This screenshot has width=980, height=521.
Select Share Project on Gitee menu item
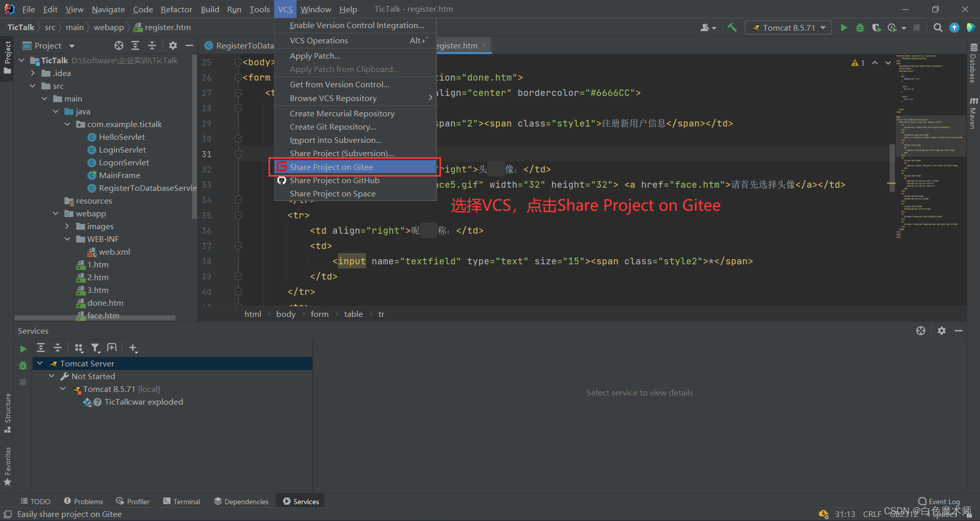click(355, 167)
